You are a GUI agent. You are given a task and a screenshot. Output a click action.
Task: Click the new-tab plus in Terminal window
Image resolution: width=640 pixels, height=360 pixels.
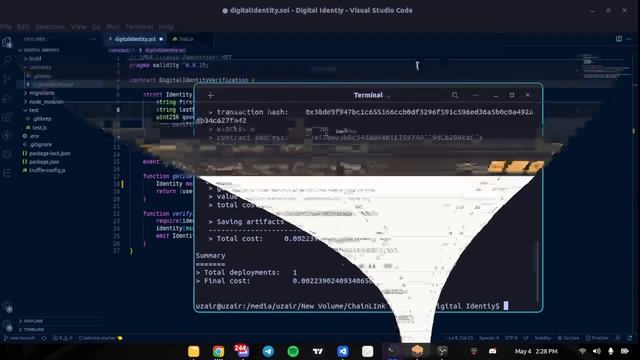pyautogui.click(x=211, y=96)
